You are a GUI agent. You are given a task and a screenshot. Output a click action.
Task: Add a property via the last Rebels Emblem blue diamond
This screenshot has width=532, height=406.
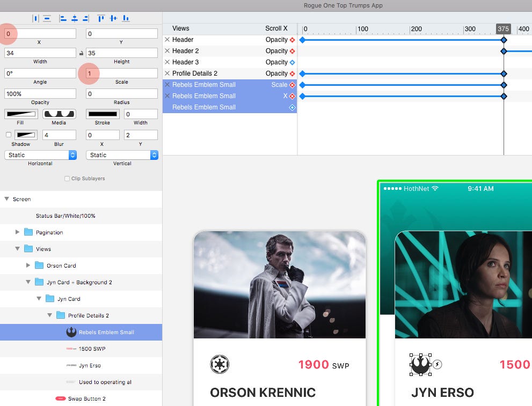[292, 107]
